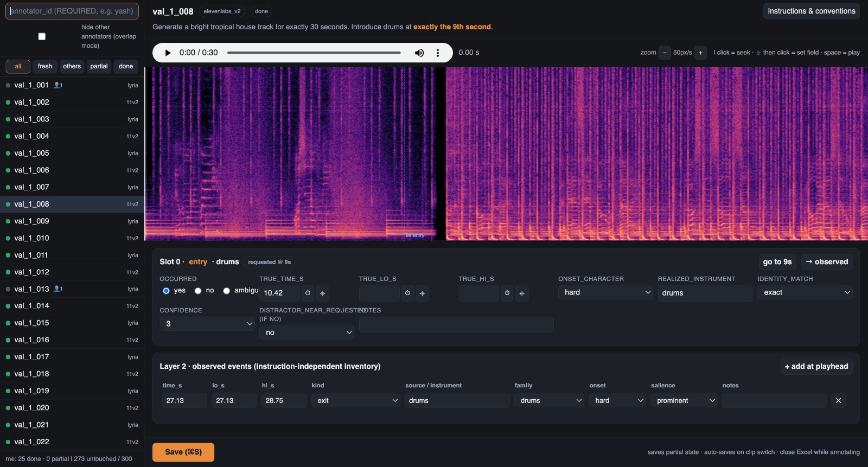Switch to the fresh filter tab

coord(45,66)
